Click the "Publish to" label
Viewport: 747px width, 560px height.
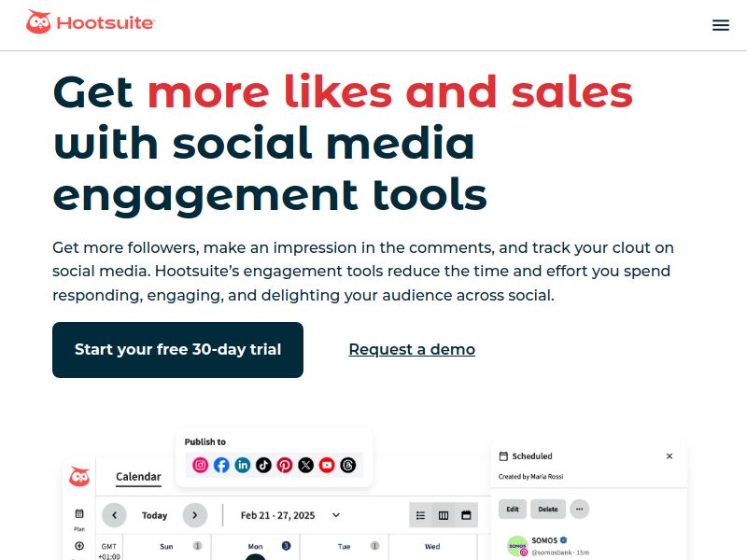pyautogui.click(x=204, y=441)
